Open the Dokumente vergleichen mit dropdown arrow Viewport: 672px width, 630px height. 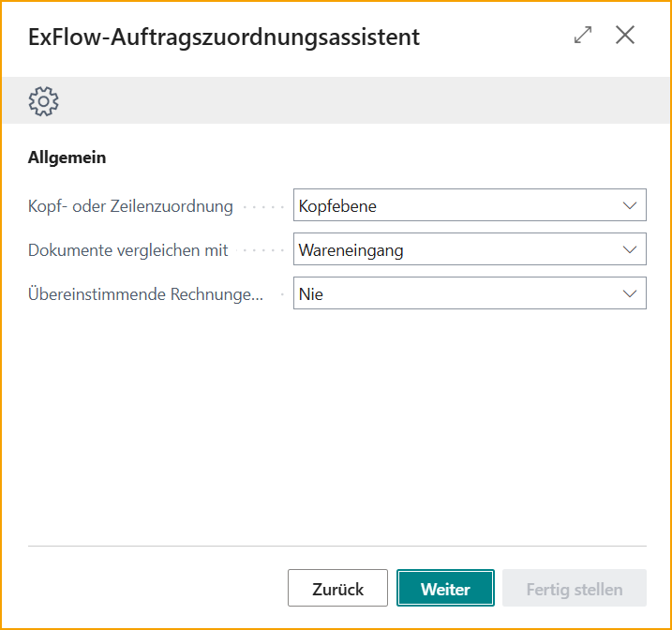pyautogui.click(x=629, y=250)
